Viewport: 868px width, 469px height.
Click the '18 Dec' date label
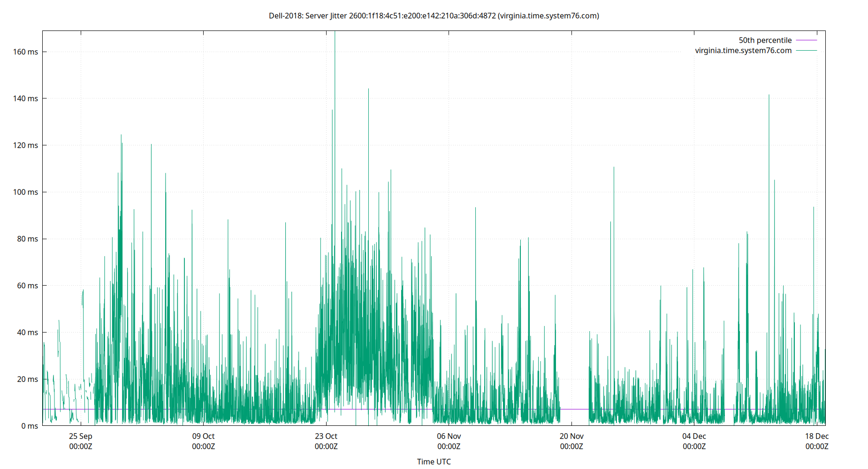coord(817,436)
